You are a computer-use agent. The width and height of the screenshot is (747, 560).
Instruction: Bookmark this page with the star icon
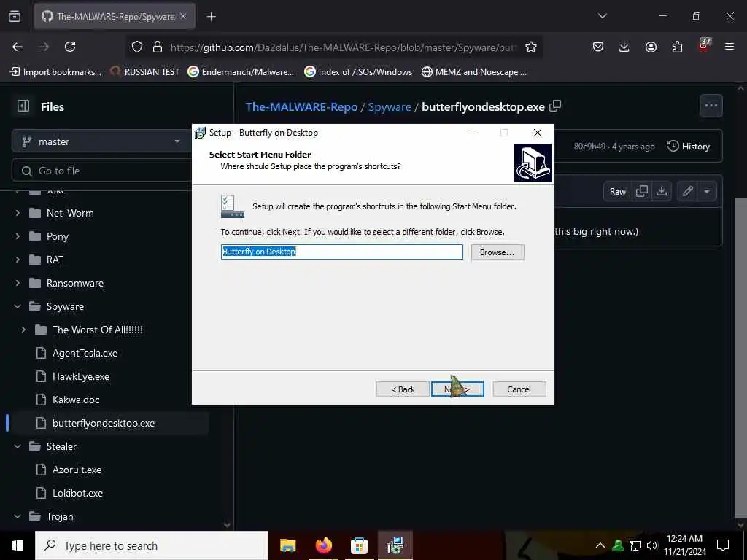click(x=531, y=47)
